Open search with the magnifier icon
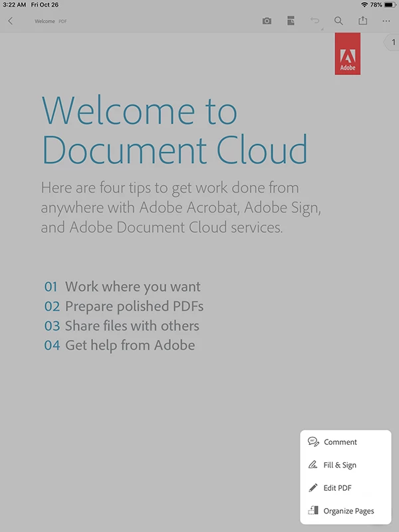The height and width of the screenshot is (532, 399). tap(338, 21)
